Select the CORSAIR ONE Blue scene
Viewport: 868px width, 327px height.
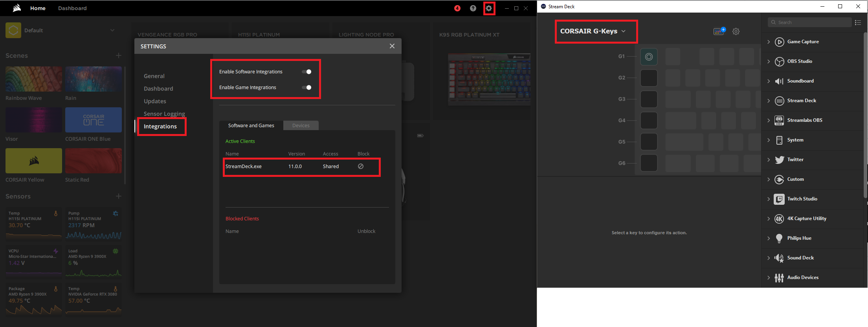[94, 120]
